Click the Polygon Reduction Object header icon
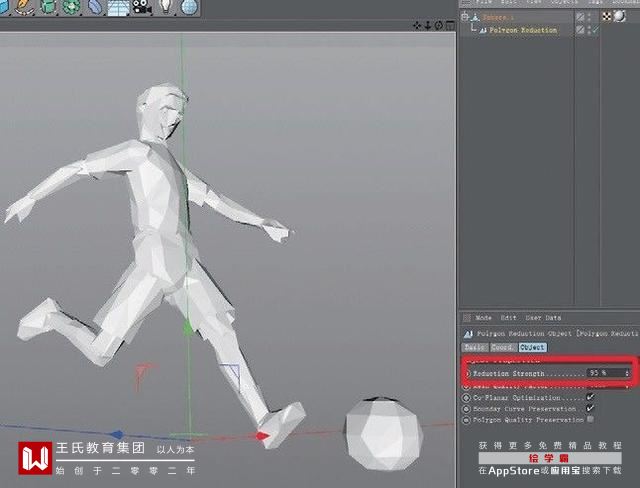This screenshot has height=488, width=640. 468,334
